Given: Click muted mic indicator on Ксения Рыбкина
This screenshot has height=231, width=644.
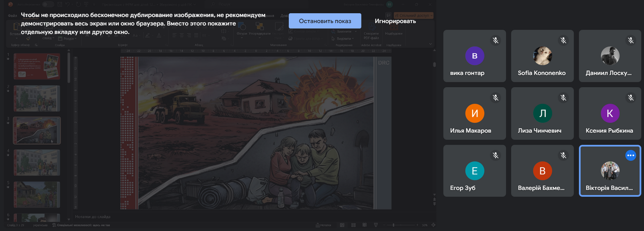Looking at the screenshot, I should pyautogui.click(x=631, y=98).
